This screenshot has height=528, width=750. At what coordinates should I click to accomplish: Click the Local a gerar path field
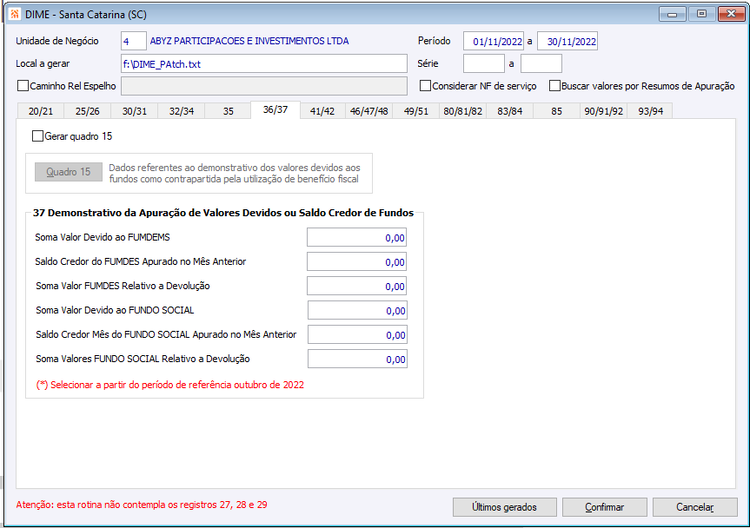pyautogui.click(x=264, y=64)
